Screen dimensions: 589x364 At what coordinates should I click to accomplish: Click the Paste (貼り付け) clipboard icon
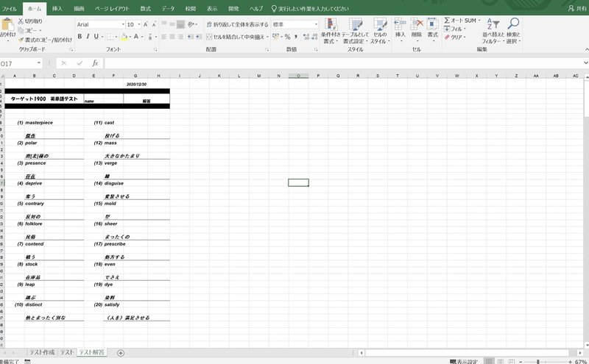(x=7, y=25)
